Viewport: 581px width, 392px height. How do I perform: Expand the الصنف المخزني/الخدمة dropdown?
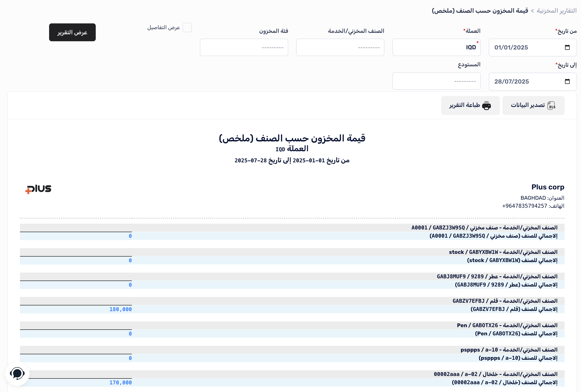click(340, 47)
